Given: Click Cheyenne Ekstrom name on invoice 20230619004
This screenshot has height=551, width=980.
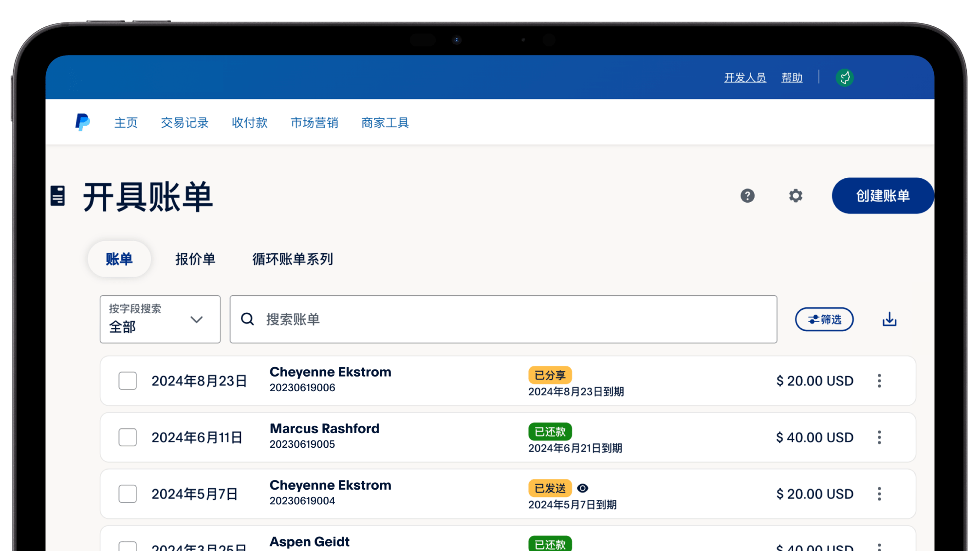Looking at the screenshot, I should click(x=331, y=485).
